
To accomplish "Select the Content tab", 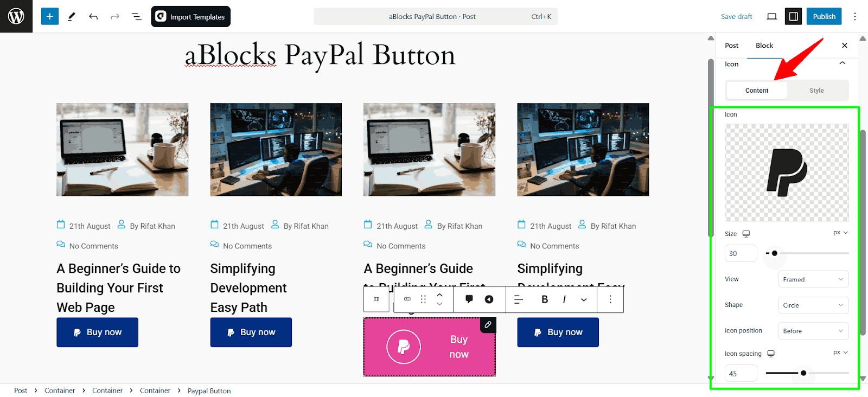I will [757, 91].
